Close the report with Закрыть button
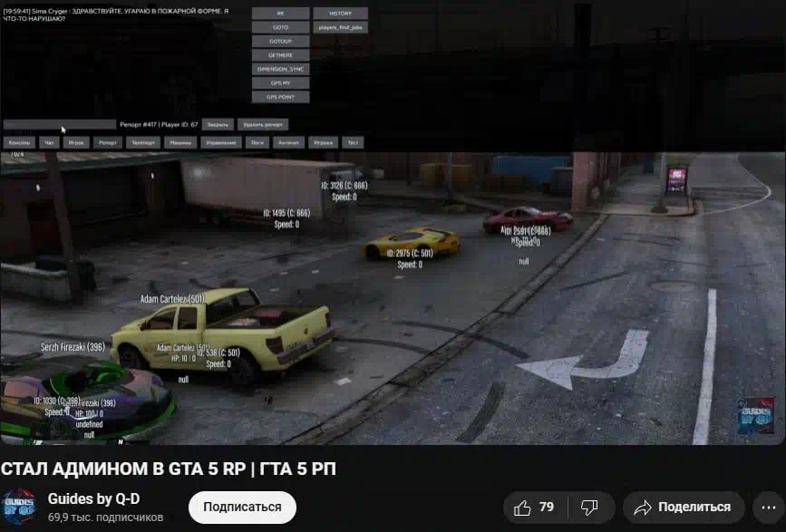 point(218,125)
